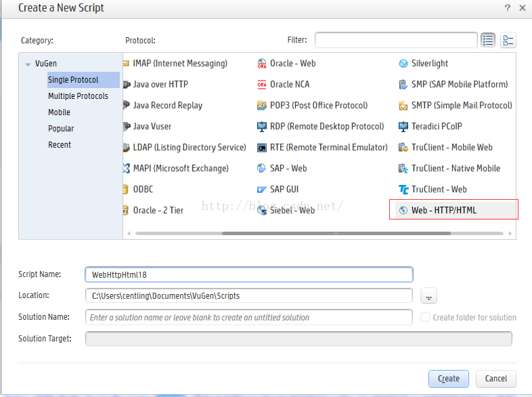Select the Teradici PCoIP protocol icon

pos(403,127)
